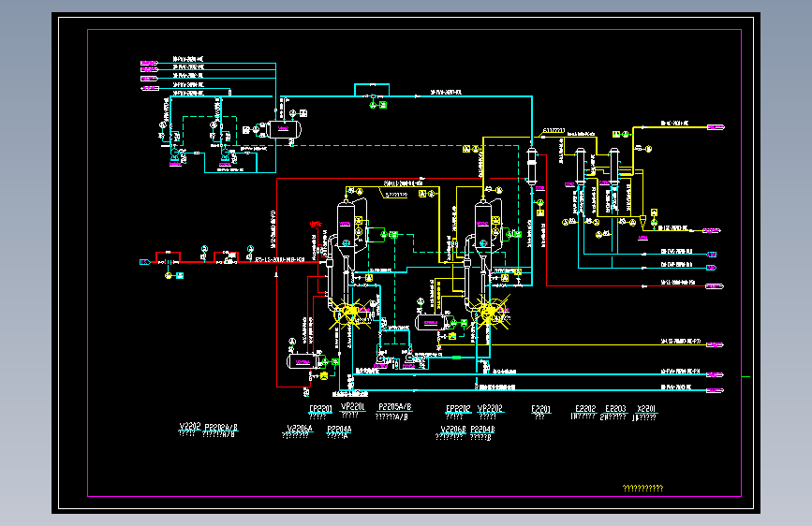Click the P2202A/B equipment label
The image size is (812, 526).
221,428
